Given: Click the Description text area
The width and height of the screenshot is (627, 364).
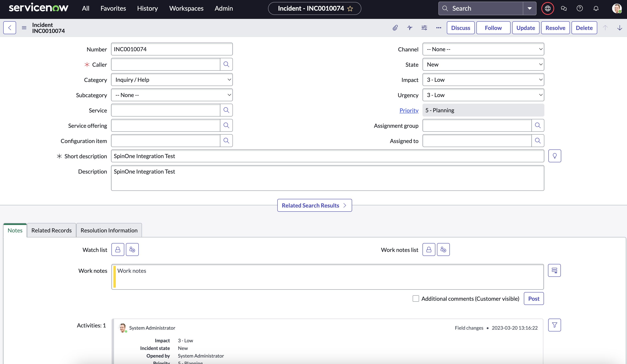Looking at the screenshot, I should (327, 178).
